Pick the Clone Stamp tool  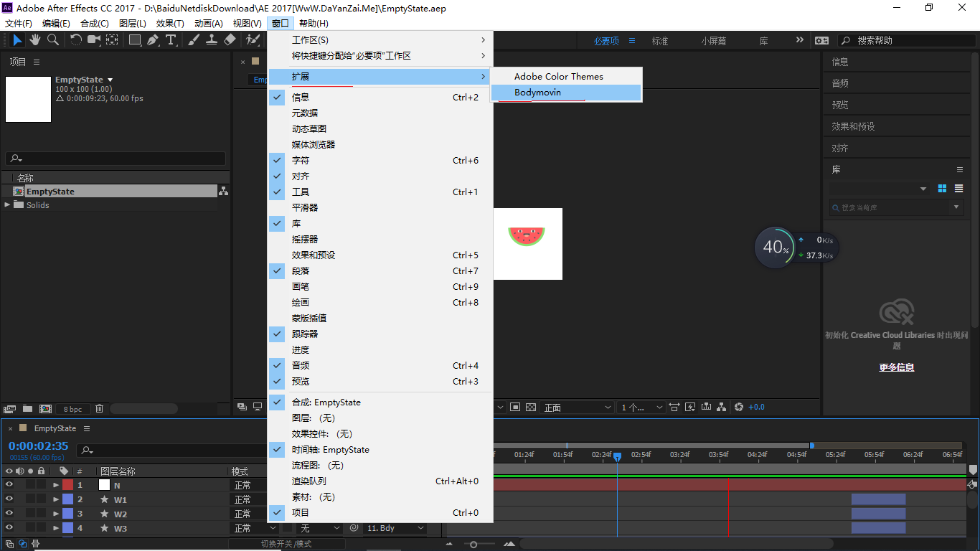(x=212, y=40)
